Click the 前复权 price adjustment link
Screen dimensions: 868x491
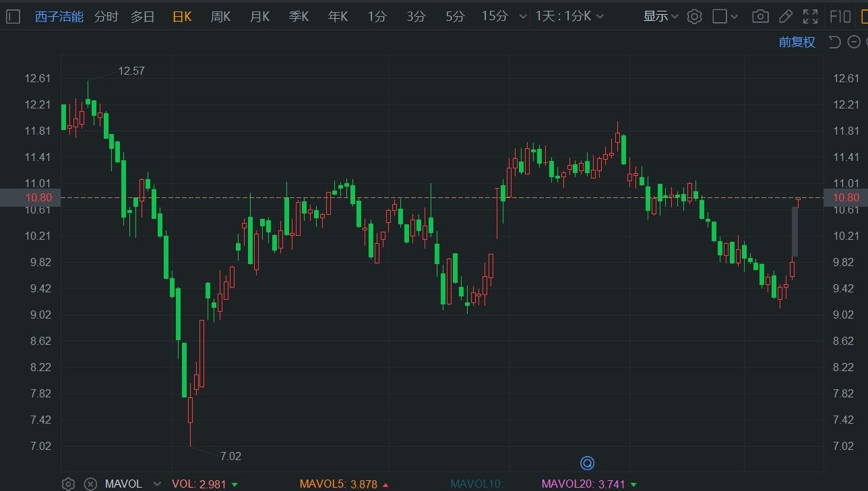797,42
